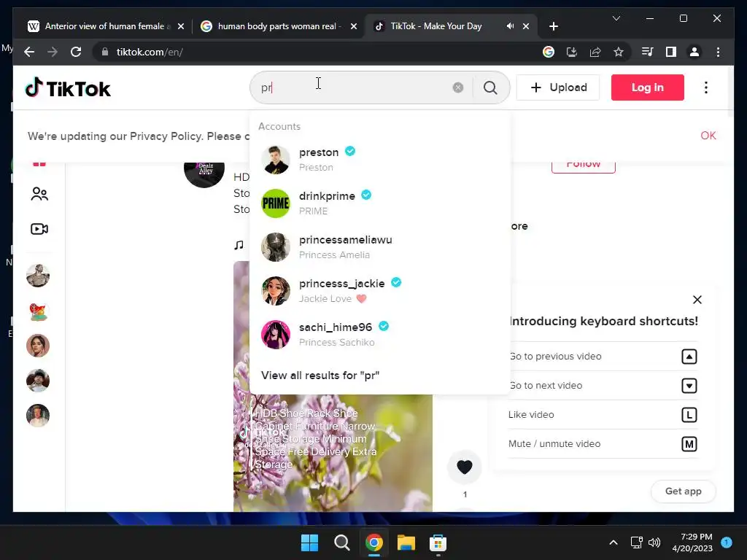Click the music note icon under the post
The height and width of the screenshot is (560, 747).
[x=239, y=245]
